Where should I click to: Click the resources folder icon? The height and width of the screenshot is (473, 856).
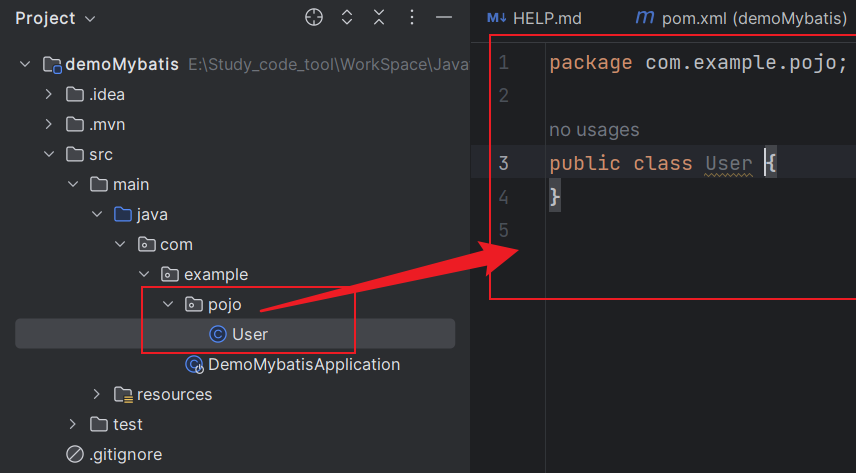(x=123, y=394)
